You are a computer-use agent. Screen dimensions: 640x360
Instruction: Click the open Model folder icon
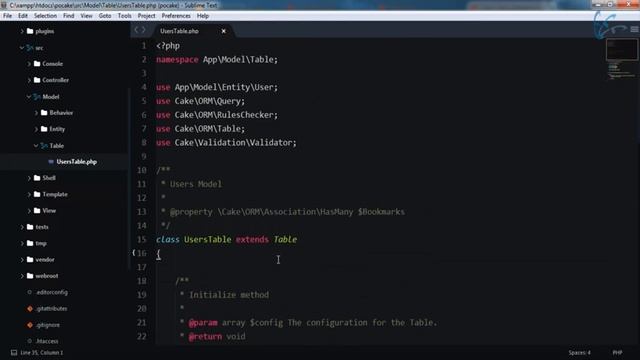pos(37,97)
